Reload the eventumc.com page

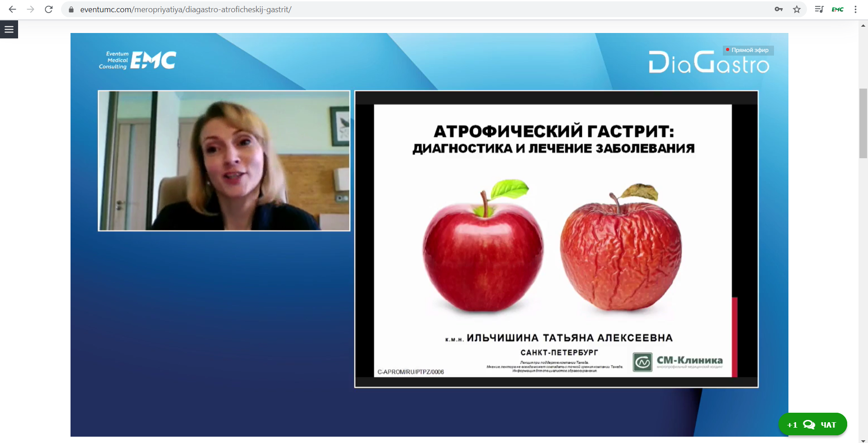(49, 9)
